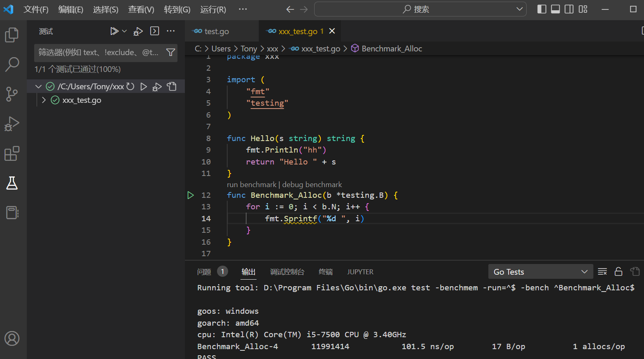Click the 'run benchmark' code lens link

pyautogui.click(x=251, y=185)
